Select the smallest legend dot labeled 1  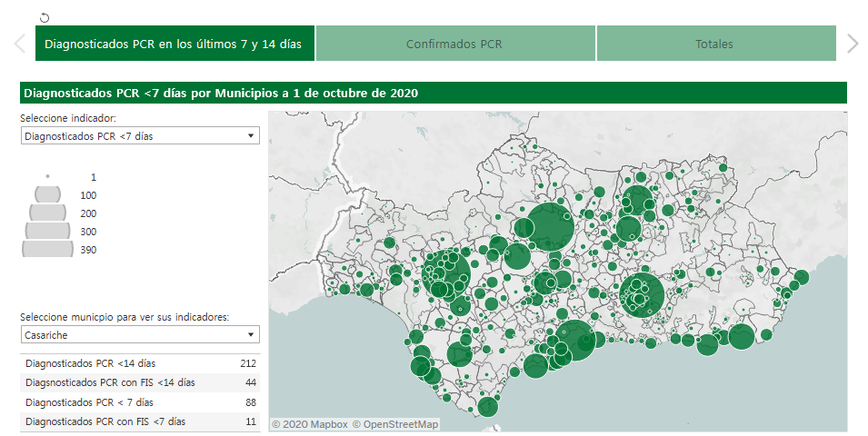point(47,177)
